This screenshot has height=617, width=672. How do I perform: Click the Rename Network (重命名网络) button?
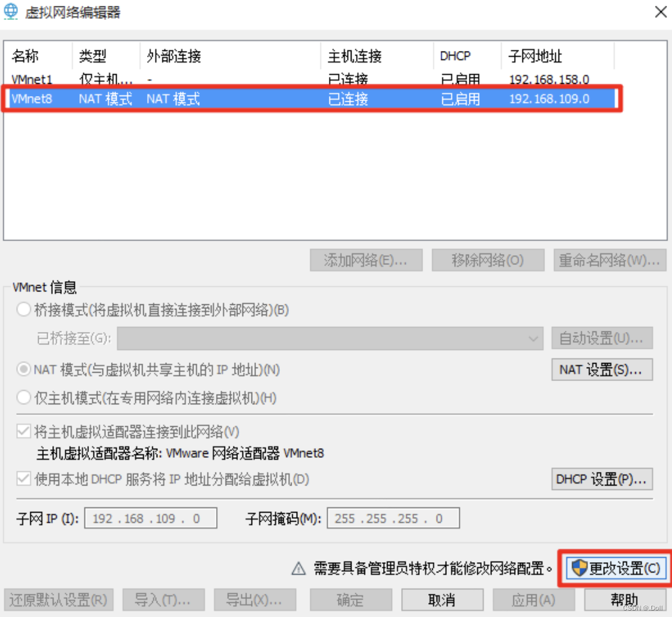(x=610, y=260)
